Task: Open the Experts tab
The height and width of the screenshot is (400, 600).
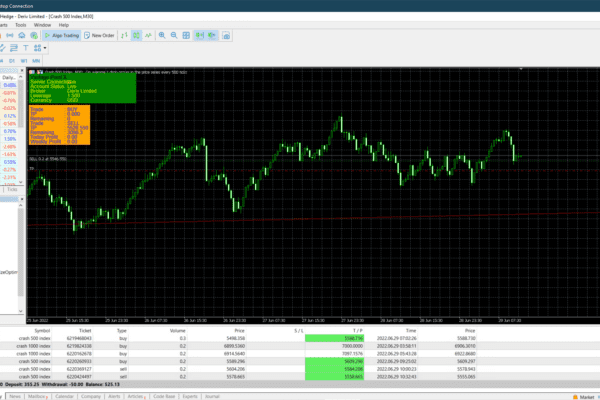Action: point(190,397)
